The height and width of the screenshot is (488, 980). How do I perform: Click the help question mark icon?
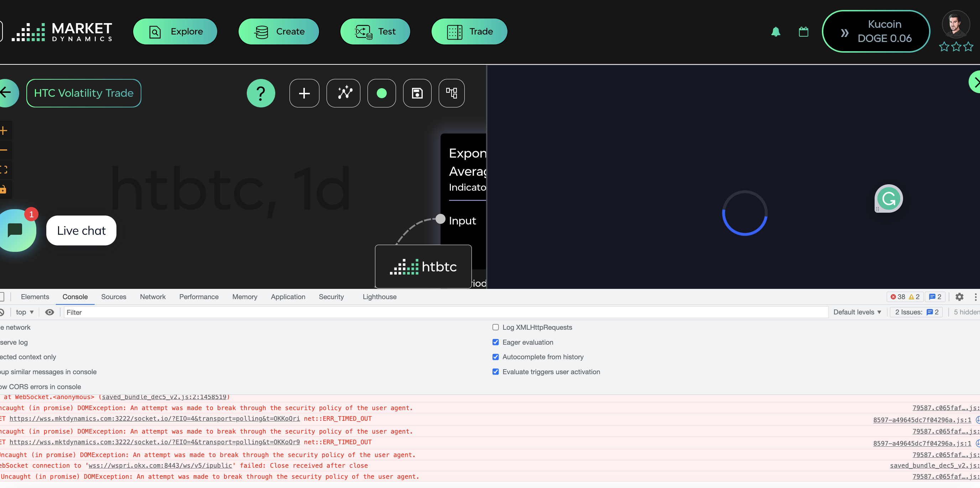pyautogui.click(x=261, y=93)
